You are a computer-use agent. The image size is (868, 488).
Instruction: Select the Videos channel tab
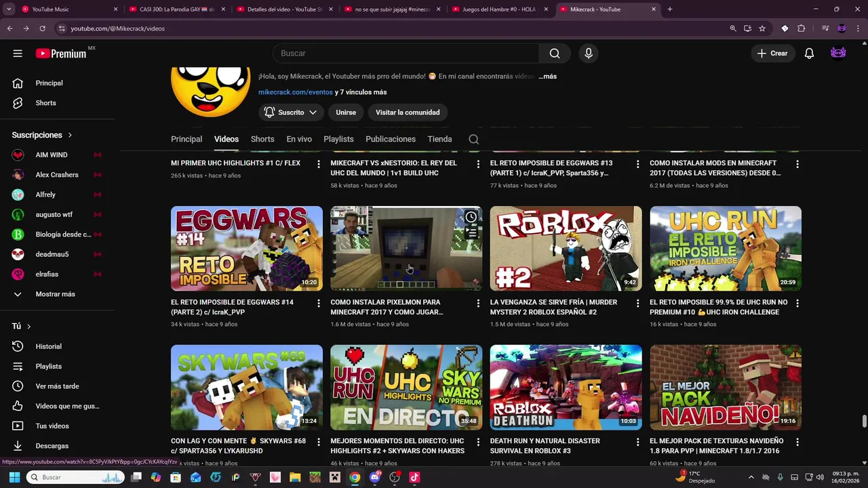pos(226,139)
